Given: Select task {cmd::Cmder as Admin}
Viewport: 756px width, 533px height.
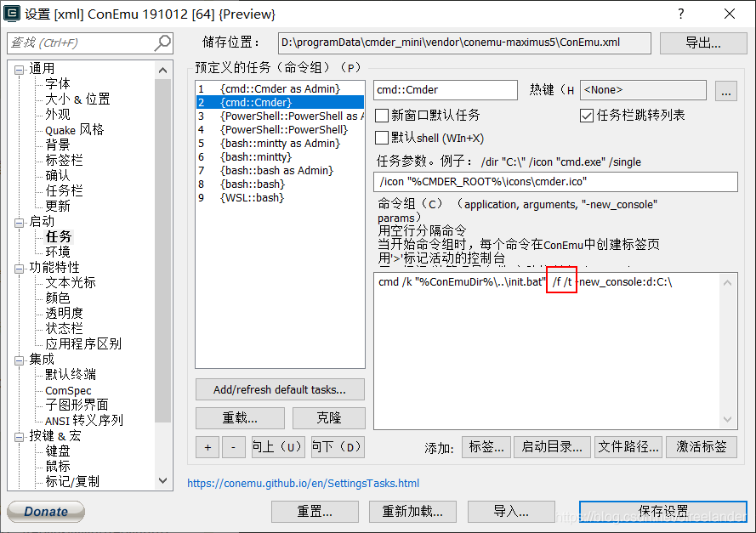Looking at the screenshot, I should (x=280, y=88).
